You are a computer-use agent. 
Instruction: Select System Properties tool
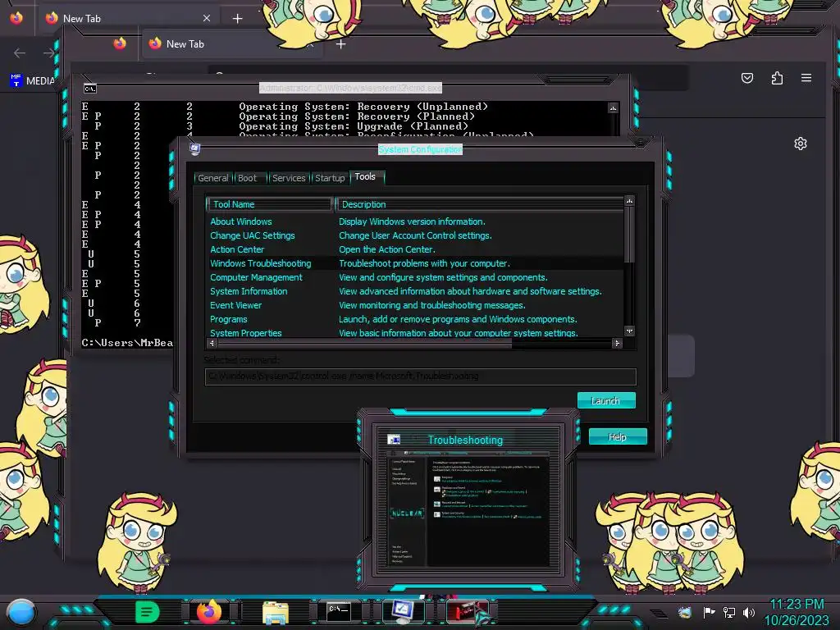coord(246,333)
